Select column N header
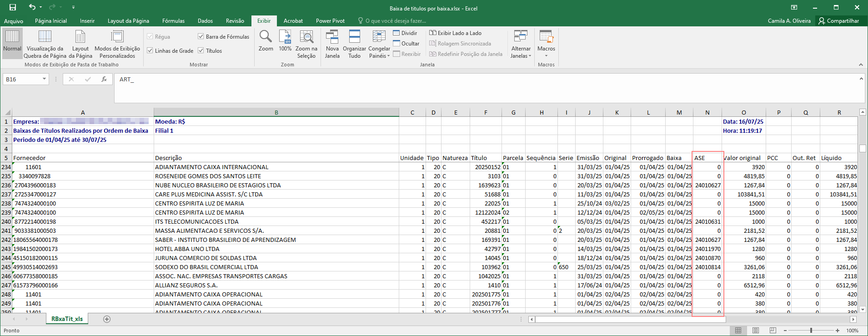Image resolution: width=868 pixels, height=336 pixels. [x=707, y=112]
